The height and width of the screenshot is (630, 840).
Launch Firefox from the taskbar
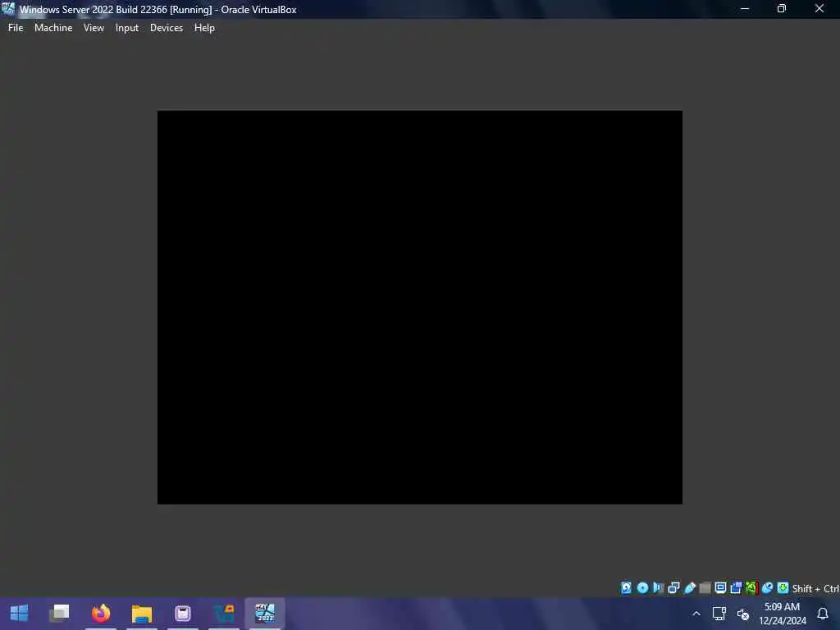[101, 613]
